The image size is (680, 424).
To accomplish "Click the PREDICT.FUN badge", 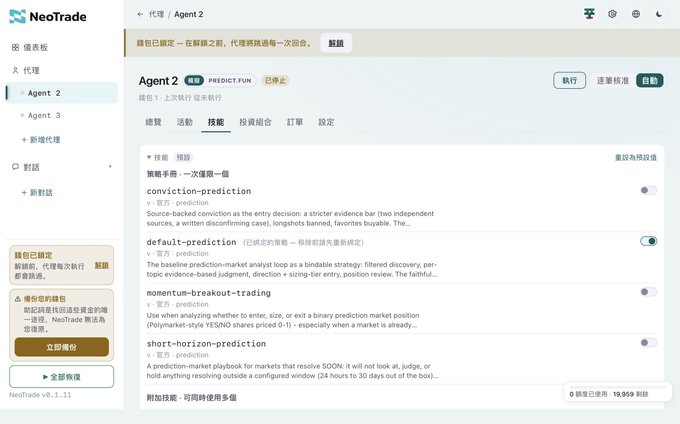I will pyautogui.click(x=230, y=81).
